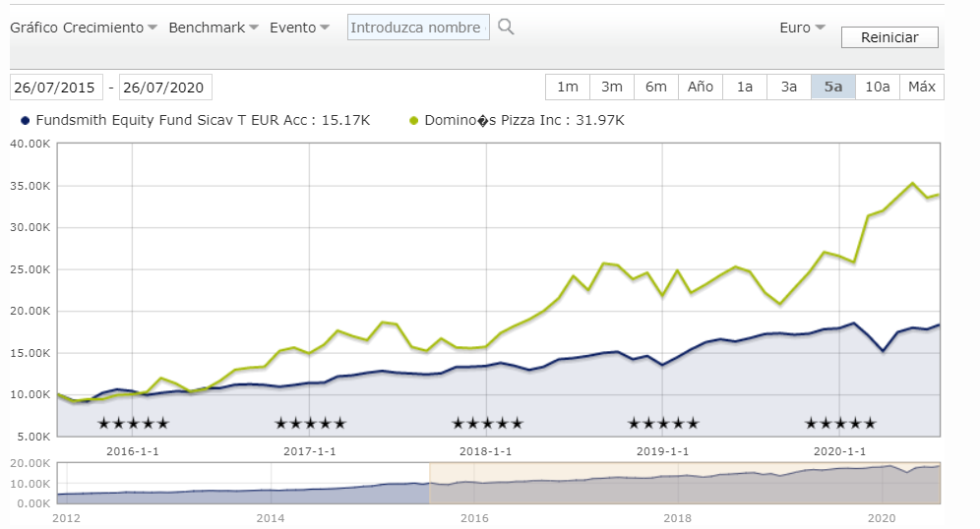The width and height of the screenshot is (980, 529).
Task: Click the 2020 label on overview timeline
Action: (x=882, y=518)
